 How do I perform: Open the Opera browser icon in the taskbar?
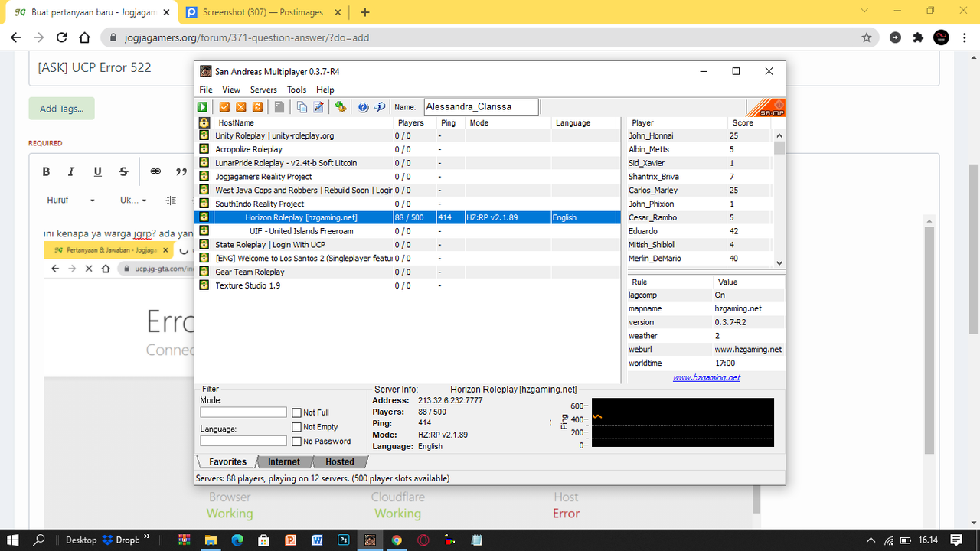(x=423, y=540)
